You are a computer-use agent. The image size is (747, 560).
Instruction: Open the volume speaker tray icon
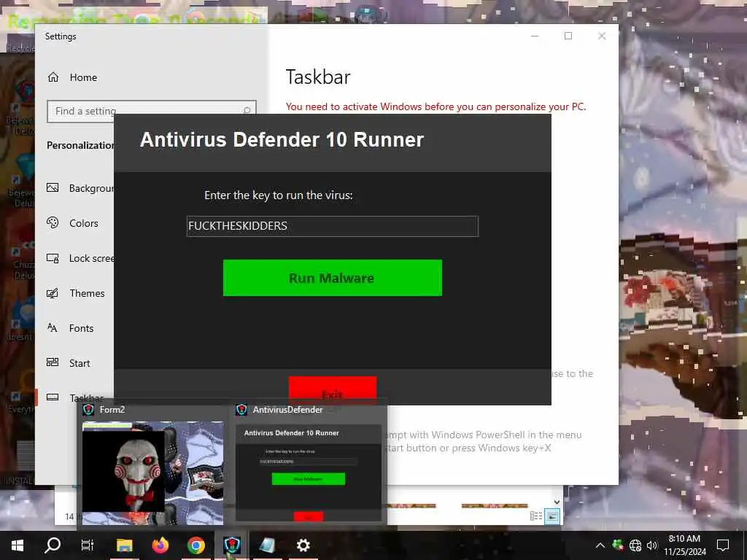[651, 545]
